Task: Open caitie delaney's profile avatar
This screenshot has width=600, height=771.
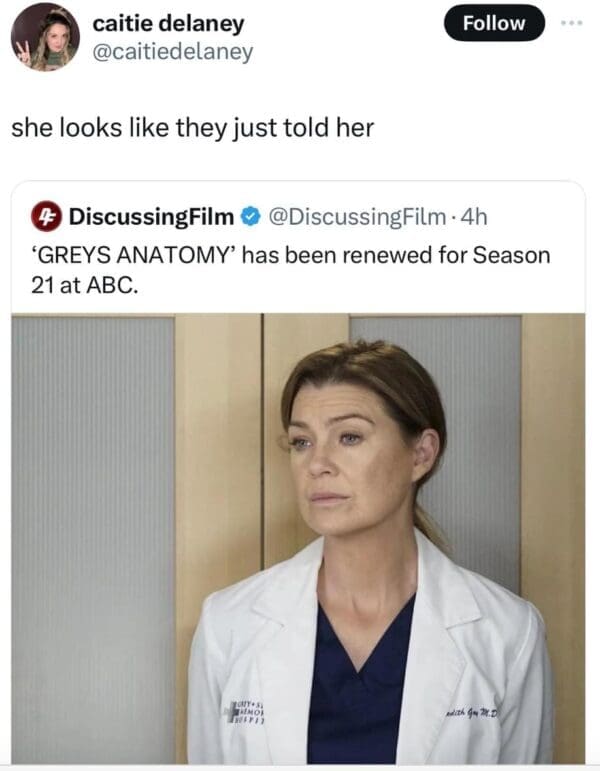Action: click(x=45, y=37)
